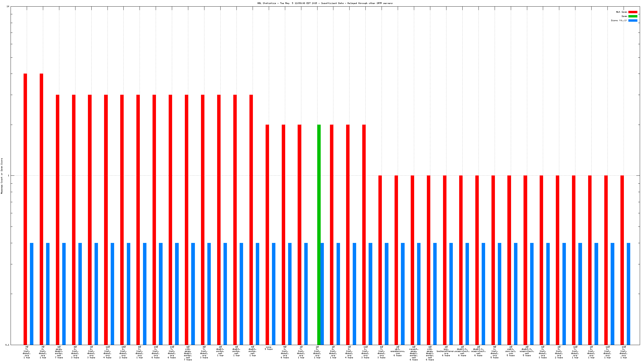Click the 'none 9 hops' axis label
This screenshot has height=362, width=644.
pyautogui.click(x=269, y=348)
